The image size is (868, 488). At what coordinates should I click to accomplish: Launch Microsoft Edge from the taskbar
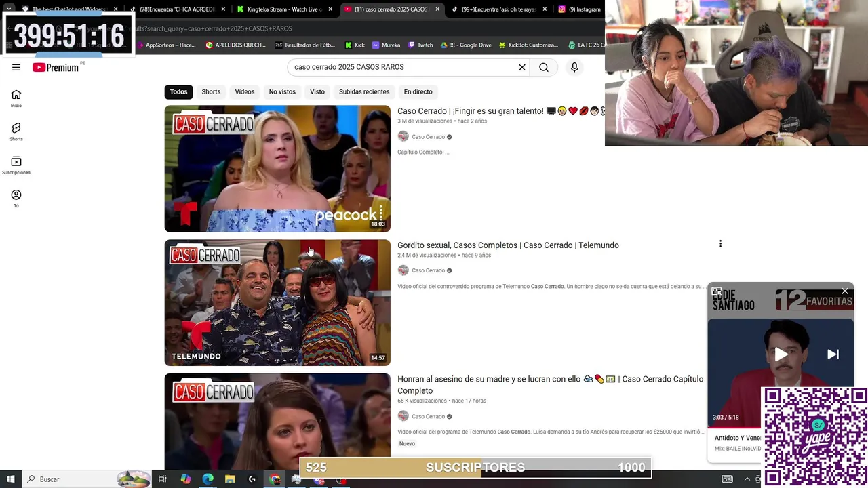point(208,479)
